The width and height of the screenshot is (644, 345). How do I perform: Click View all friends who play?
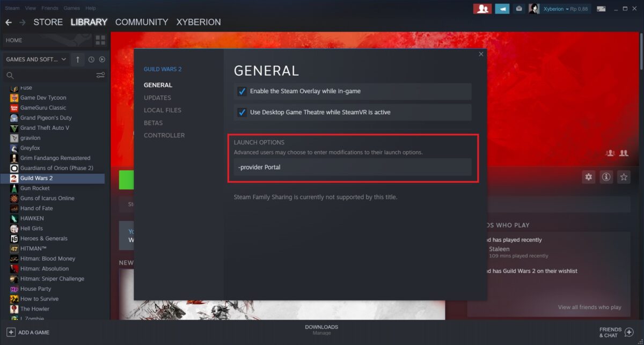(589, 307)
